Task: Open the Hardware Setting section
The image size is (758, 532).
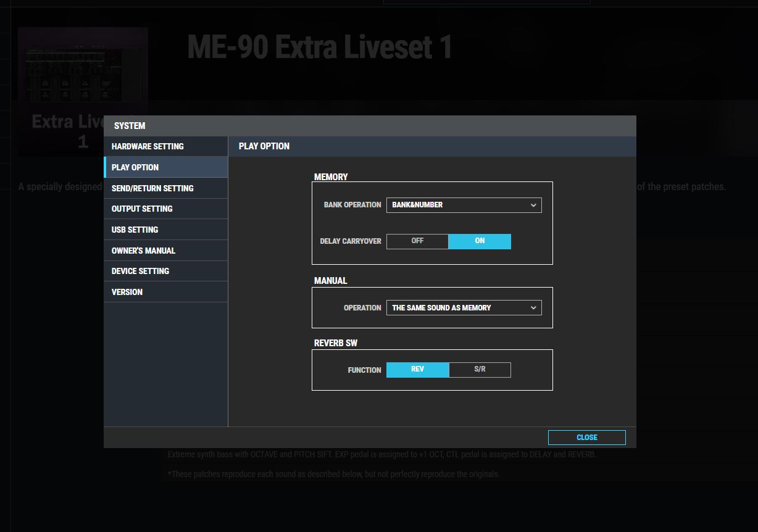Action: [165, 146]
